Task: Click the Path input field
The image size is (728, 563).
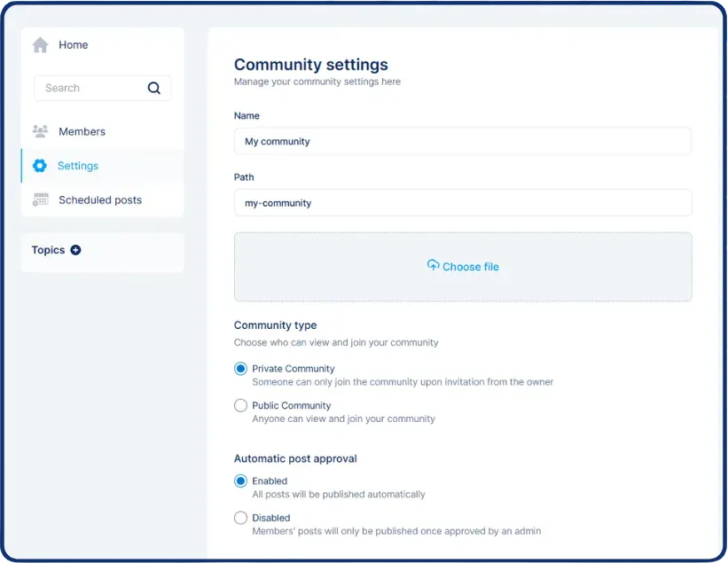Action: coord(463,203)
